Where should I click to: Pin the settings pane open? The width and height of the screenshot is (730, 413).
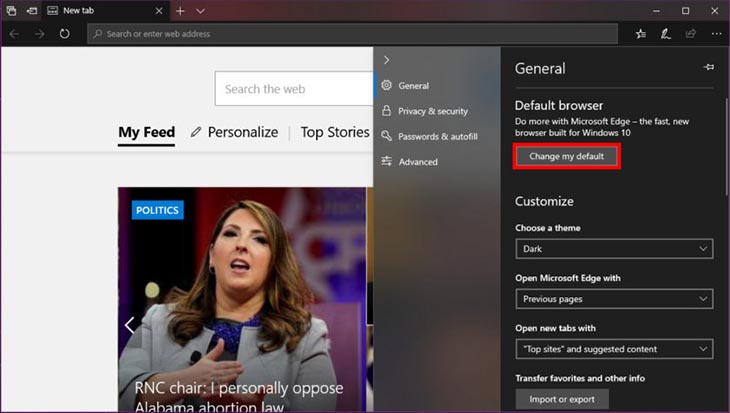pos(709,68)
